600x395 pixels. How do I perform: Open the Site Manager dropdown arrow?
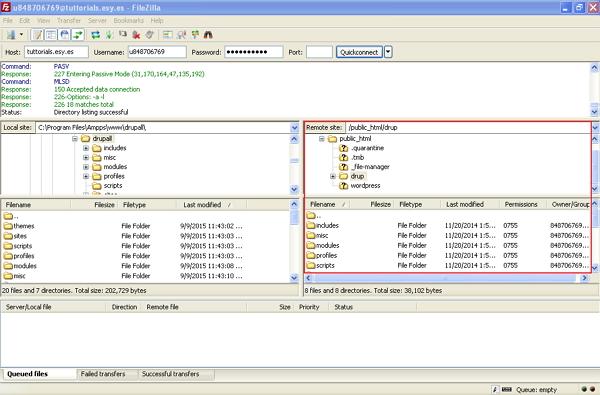(x=21, y=35)
